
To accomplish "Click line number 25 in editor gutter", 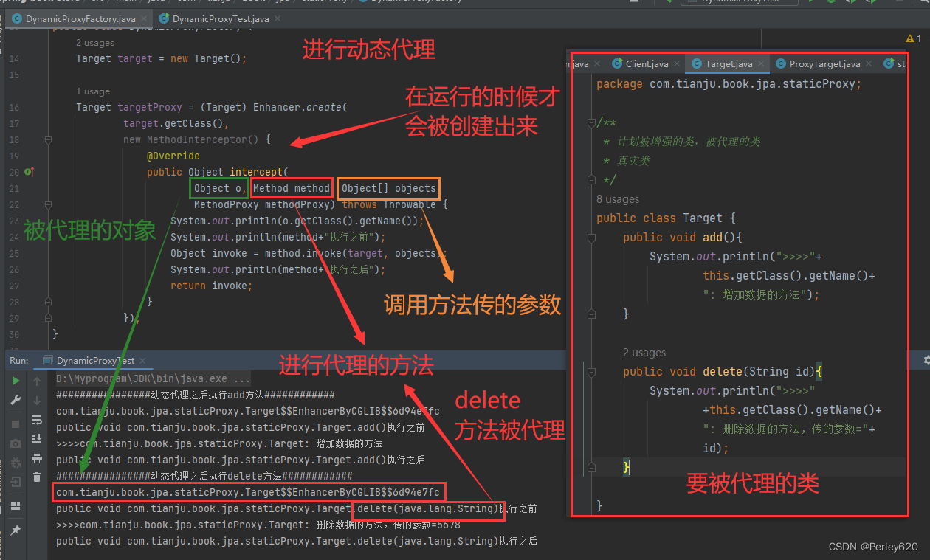I will point(15,253).
